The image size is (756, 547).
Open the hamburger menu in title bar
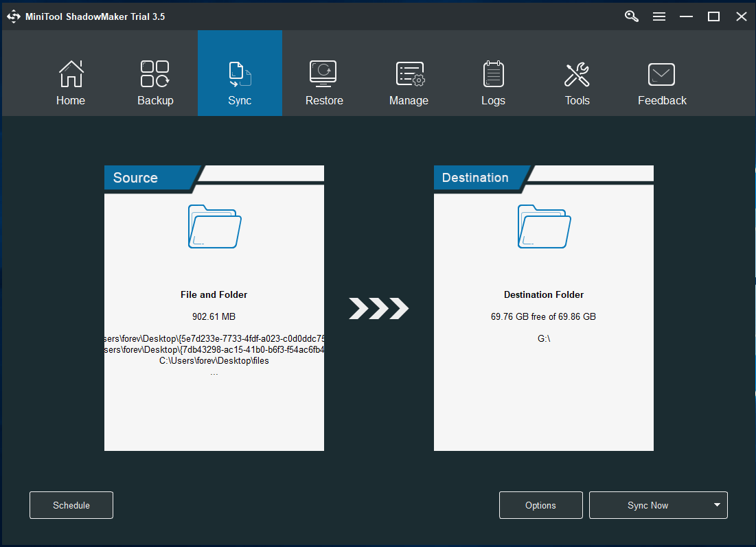[x=659, y=16]
